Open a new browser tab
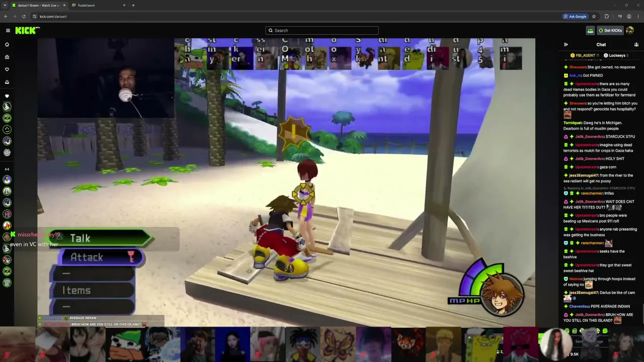Viewport: 644px width, 362px height. 133,5
